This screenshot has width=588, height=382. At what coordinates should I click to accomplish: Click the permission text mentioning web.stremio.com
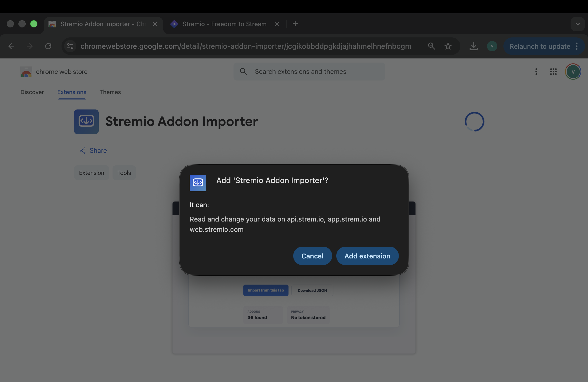(x=285, y=224)
